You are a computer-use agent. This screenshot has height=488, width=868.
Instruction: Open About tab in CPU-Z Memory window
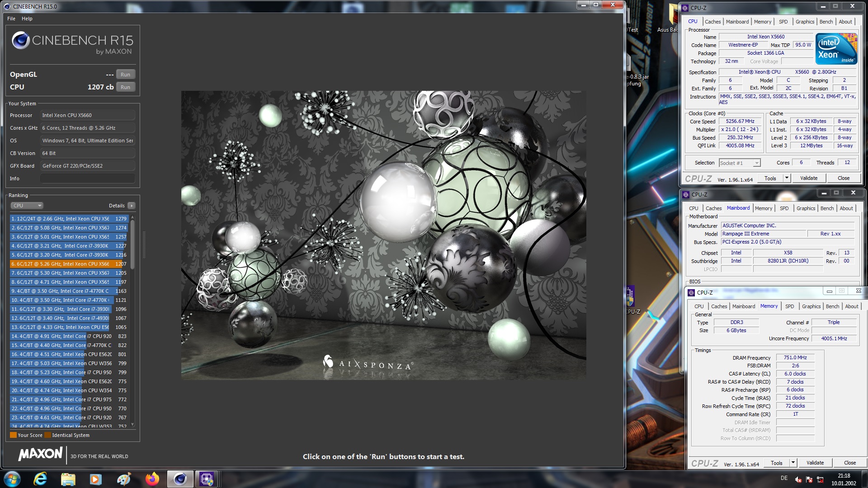click(x=852, y=306)
